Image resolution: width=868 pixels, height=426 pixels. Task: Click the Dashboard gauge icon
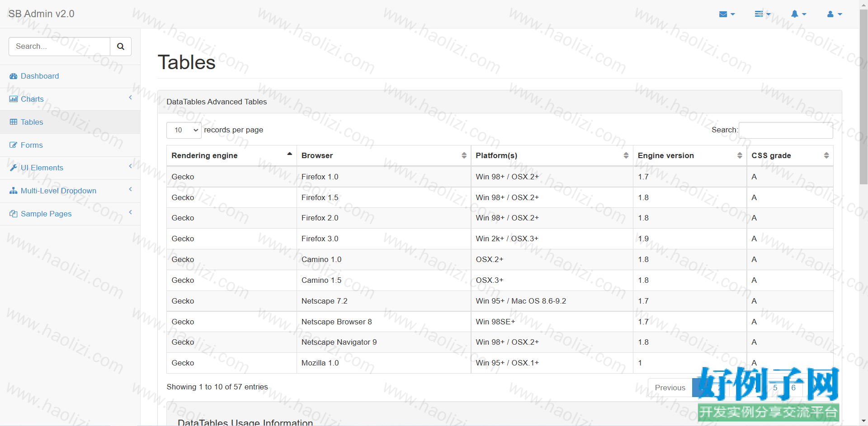14,76
